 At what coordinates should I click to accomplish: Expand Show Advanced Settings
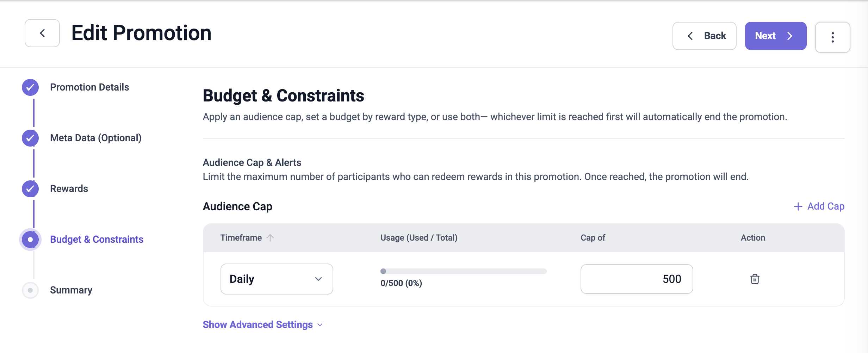[x=263, y=324]
